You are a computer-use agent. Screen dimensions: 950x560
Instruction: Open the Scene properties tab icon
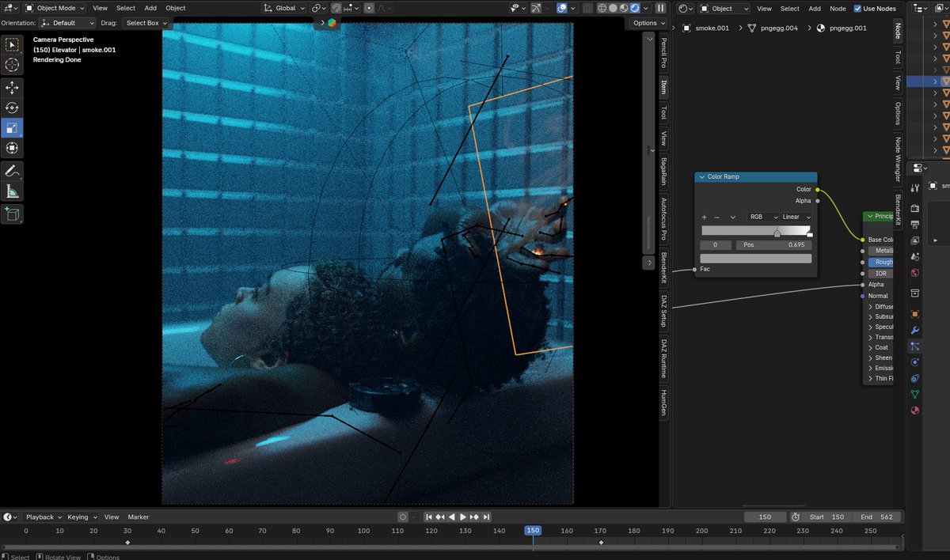point(914,257)
